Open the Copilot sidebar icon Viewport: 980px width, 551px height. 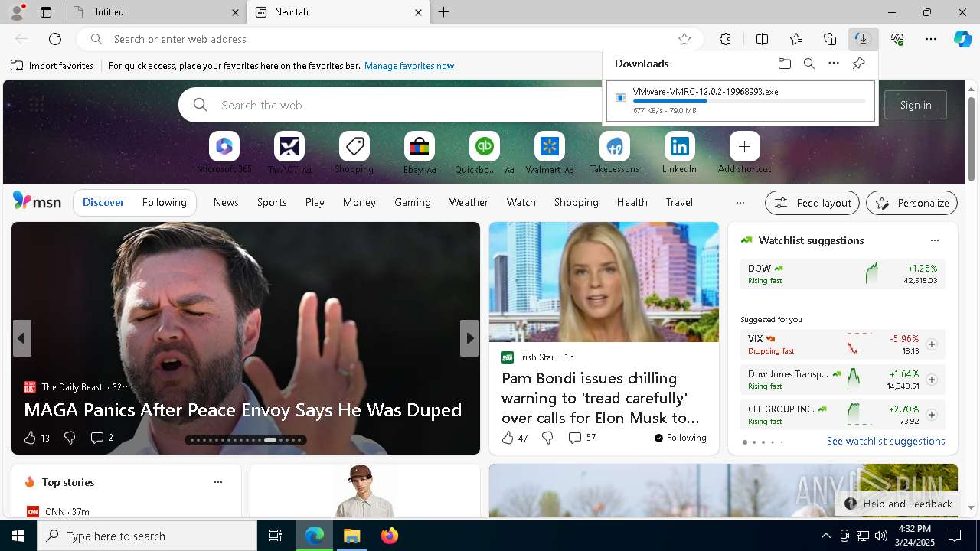click(962, 39)
